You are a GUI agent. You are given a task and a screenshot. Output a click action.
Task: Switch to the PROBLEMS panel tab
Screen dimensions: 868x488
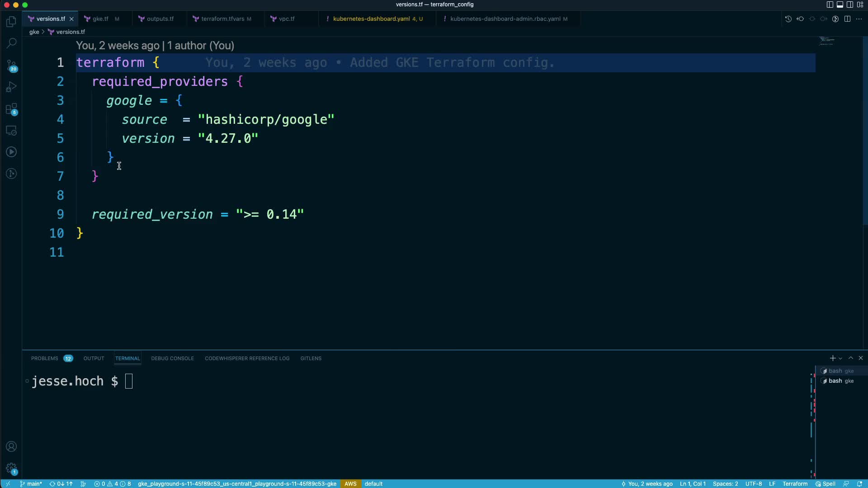click(45, 358)
